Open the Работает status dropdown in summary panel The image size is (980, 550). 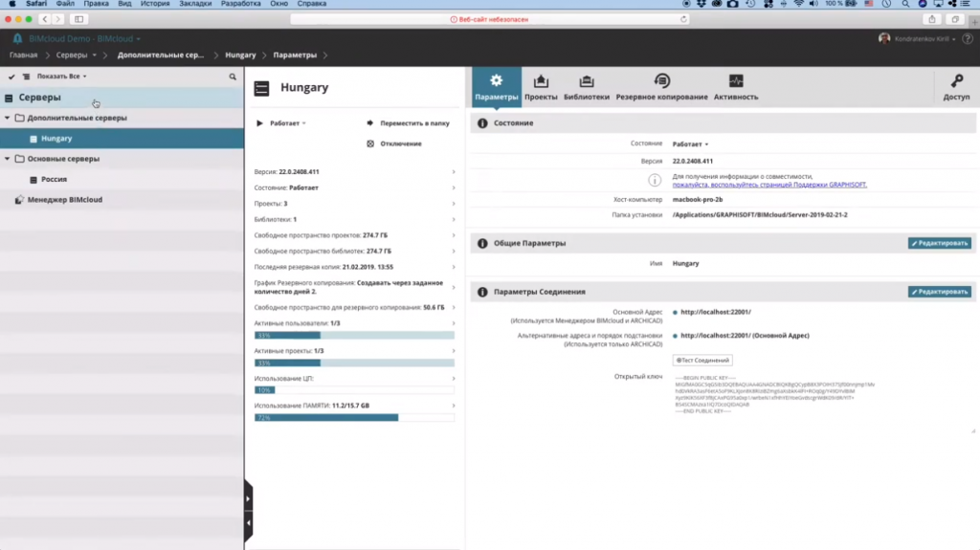pos(287,123)
